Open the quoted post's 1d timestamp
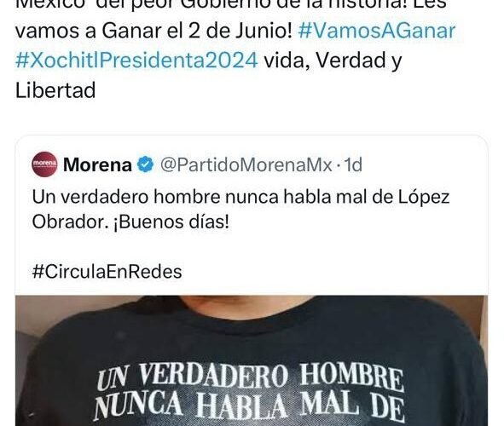 tap(353, 164)
